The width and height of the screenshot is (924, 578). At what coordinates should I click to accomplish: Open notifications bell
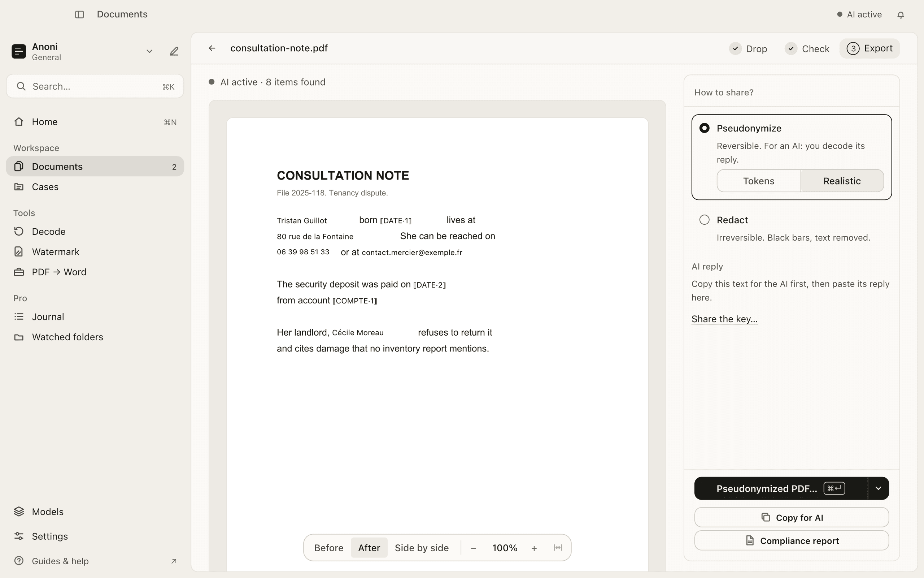(x=901, y=14)
